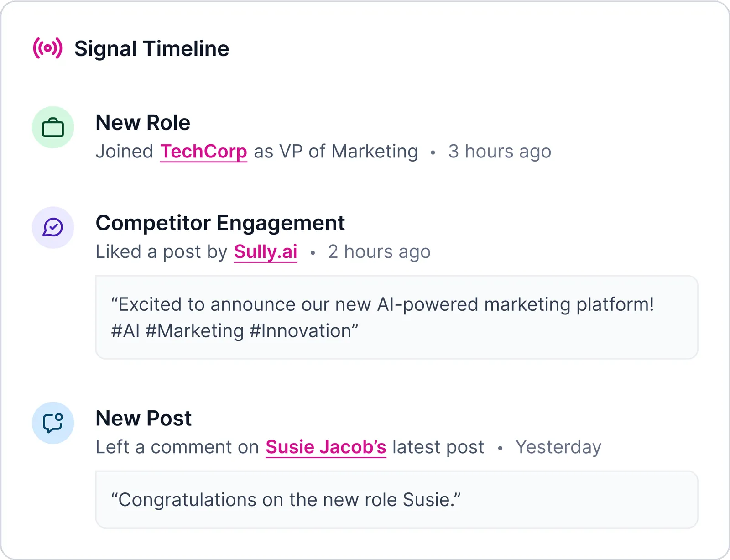730x560 pixels.
Task: Click the purple Competitor Engagement chat-check icon
Action: tap(53, 227)
